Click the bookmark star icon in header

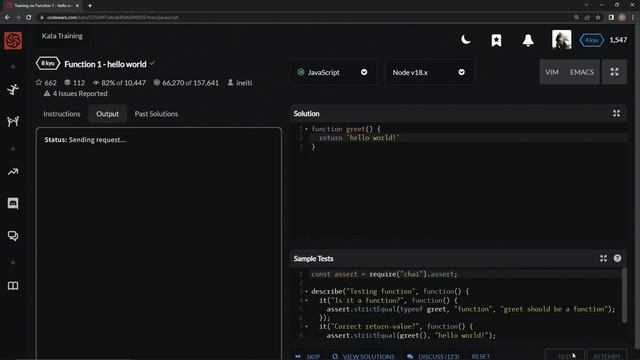tap(496, 40)
